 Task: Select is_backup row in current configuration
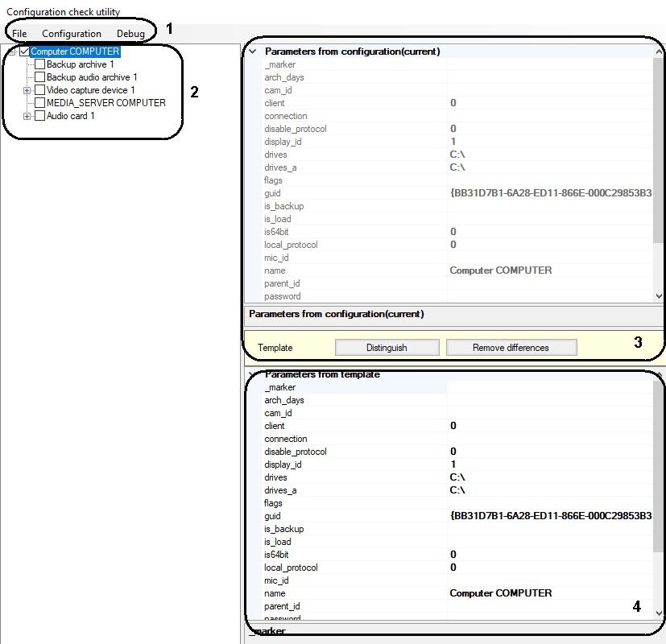(x=457, y=206)
